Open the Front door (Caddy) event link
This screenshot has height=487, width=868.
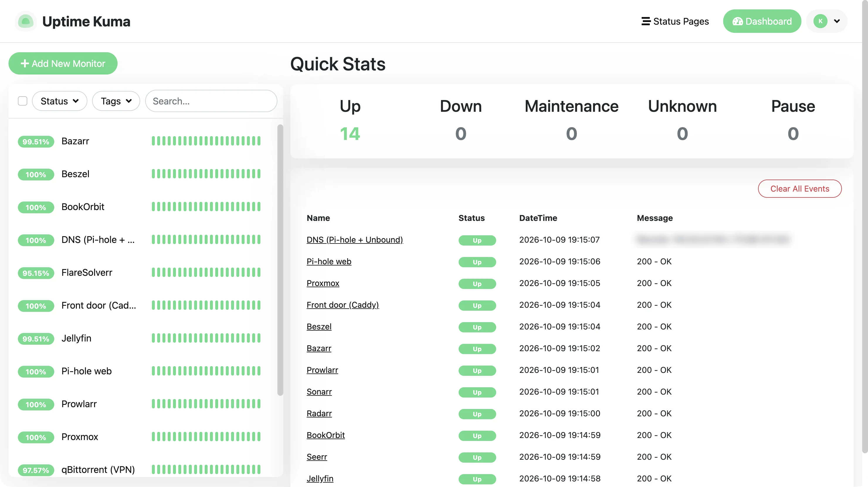tap(343, 305)
